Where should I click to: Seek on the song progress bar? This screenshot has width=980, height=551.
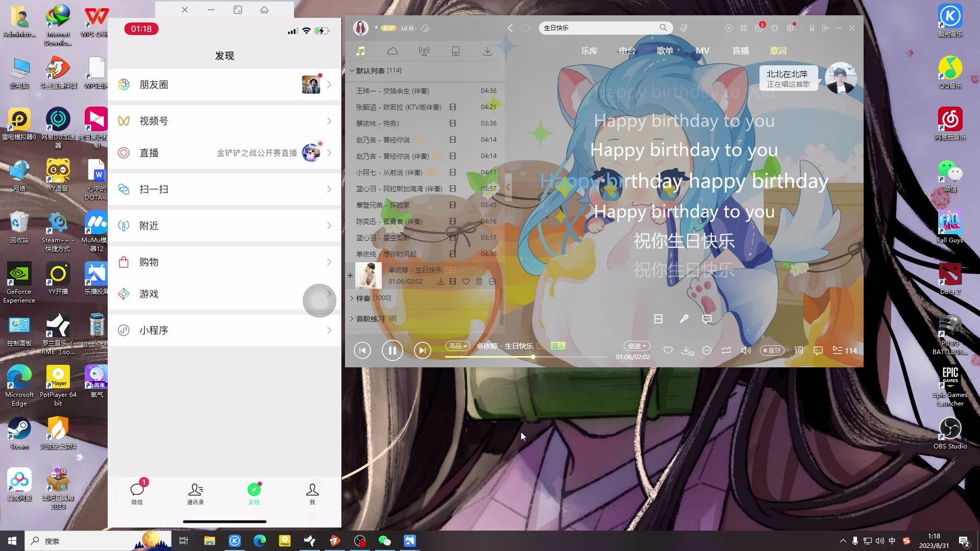pos(526,357)
